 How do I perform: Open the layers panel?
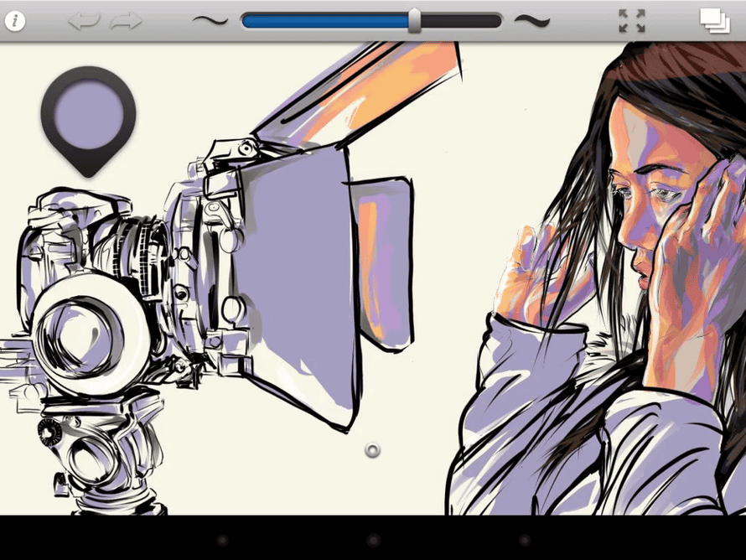714,21
